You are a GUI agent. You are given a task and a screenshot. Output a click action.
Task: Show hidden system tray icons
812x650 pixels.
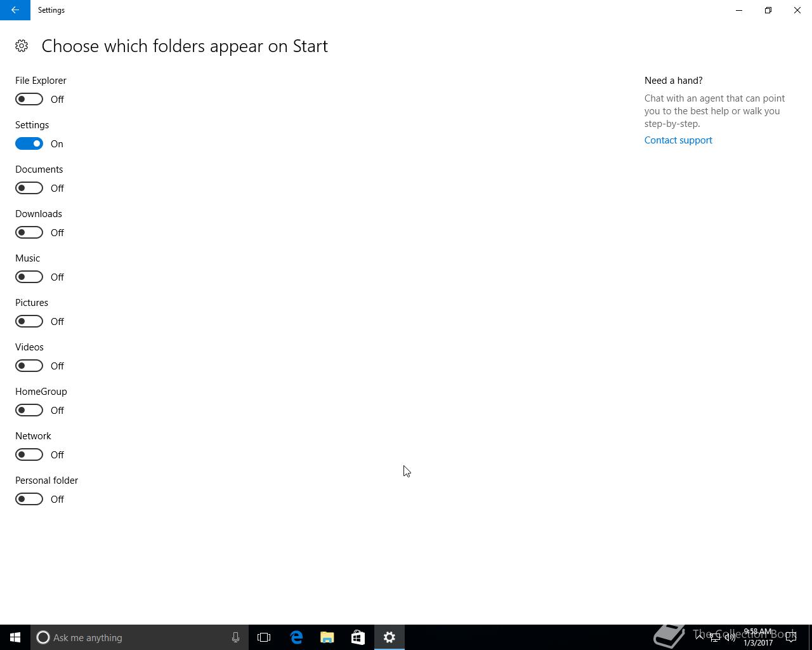(x=700, y=637)
